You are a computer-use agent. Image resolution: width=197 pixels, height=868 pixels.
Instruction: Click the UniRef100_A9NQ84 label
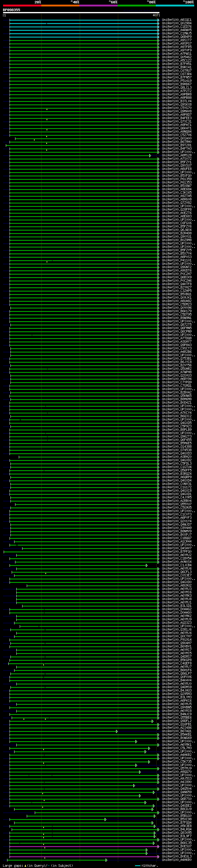tap(176, 132)
